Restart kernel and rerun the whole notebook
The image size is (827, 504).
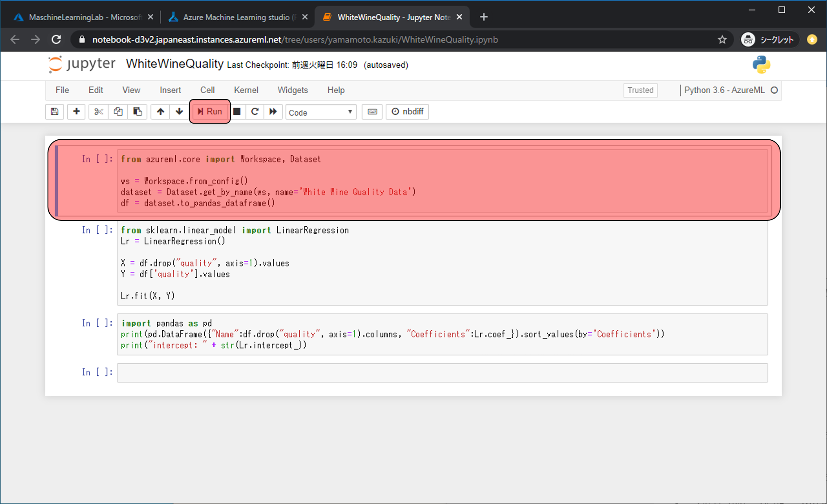273,112
